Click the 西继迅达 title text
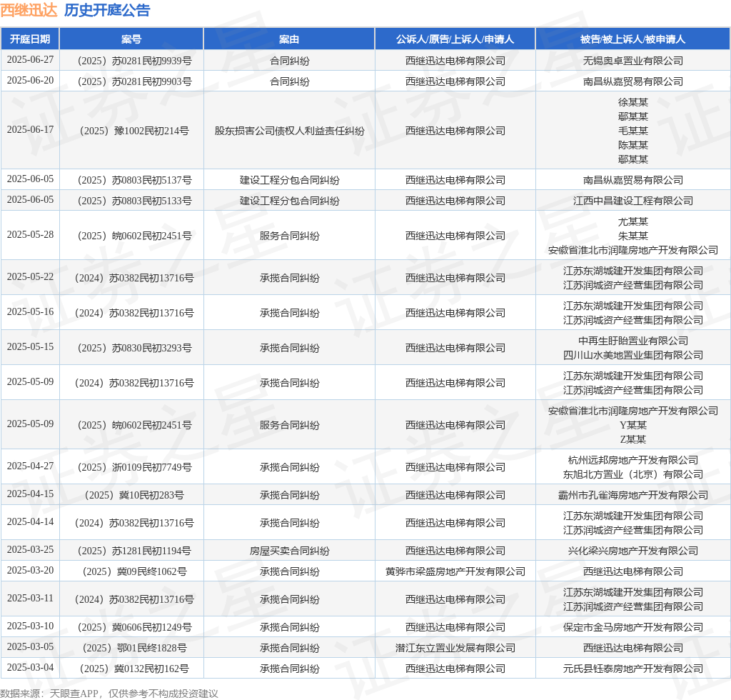Screen dimensions: 731x700 pyautogui.click(x=29, y=10)
